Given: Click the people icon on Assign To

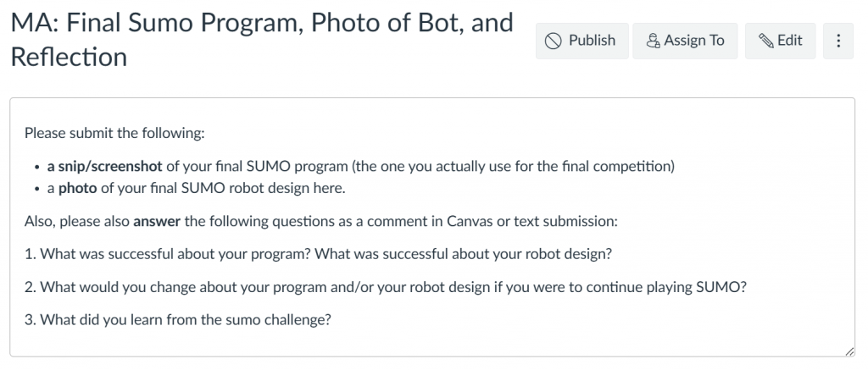Looking at the screenshot, I should click(654, 41).
